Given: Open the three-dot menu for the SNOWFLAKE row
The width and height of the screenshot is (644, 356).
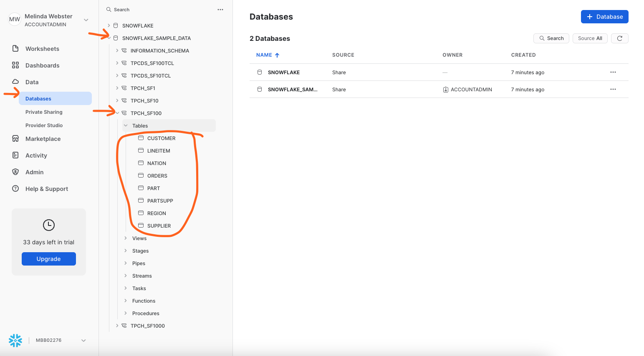Looking at the screenshot, I should click(x=613, y=72).
